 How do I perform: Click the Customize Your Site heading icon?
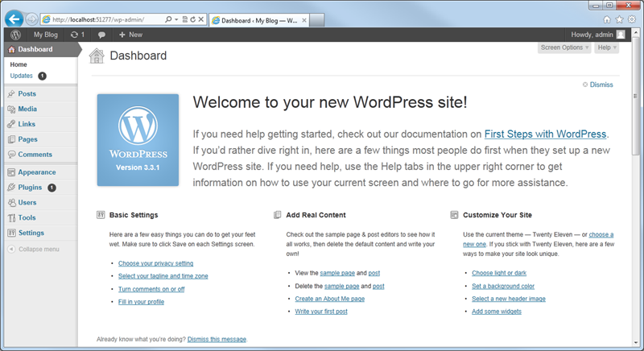(x=454, y=215)
